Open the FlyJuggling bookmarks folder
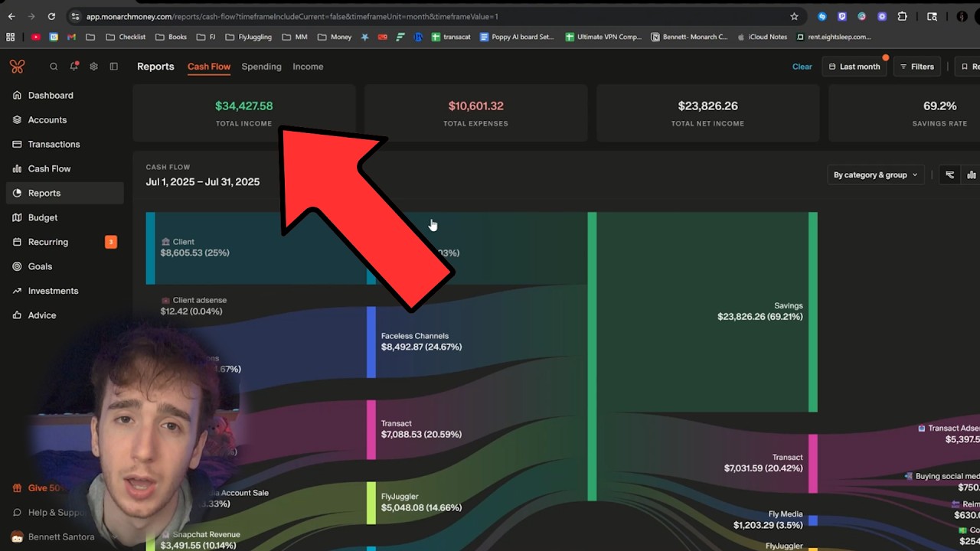This screenshot has height=551, width=980. pyautogui.click(x=248, y=37)
